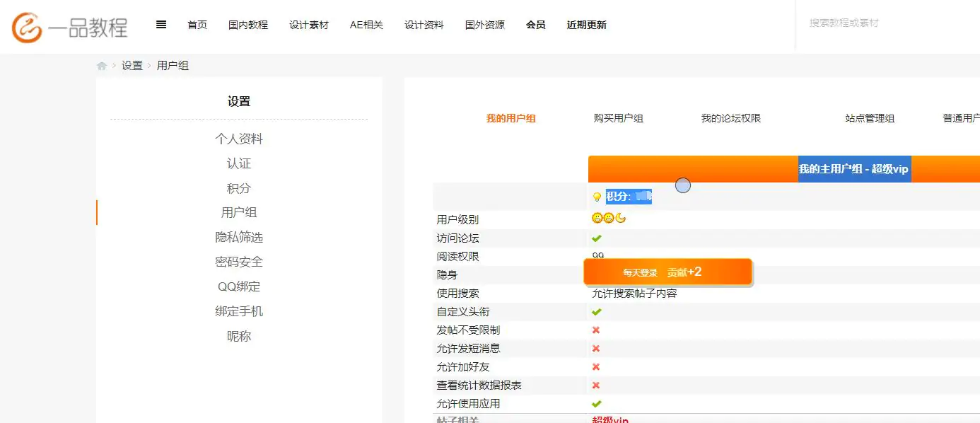This screenshot has width=980, height=423.
Task: Click the highlighted 积分 text
Action: point(629,197)
